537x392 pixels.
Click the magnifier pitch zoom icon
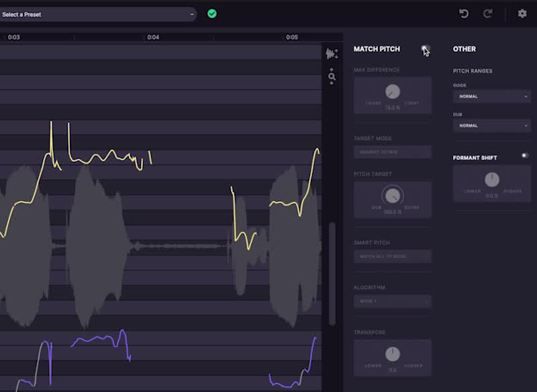pyautogui.click(x=332, y=77)
